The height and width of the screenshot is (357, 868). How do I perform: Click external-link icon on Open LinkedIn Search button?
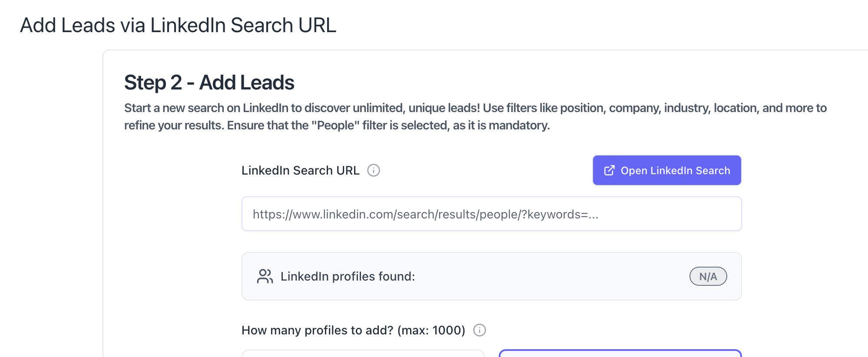(609, 170)
